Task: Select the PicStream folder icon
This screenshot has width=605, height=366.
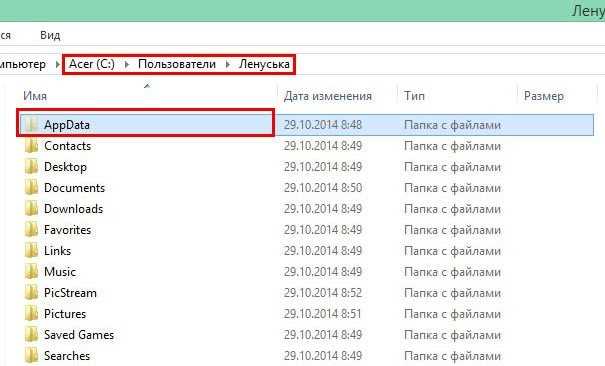Action: click(x=31, y=293)
